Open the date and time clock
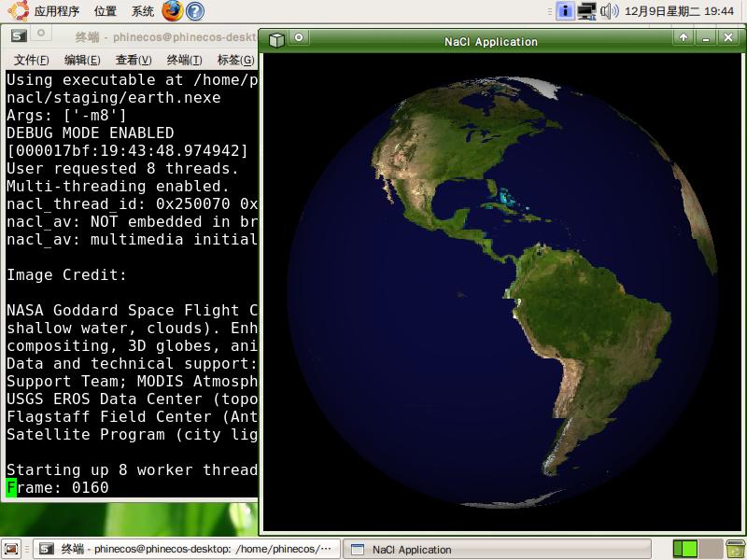Viewport: 747px width, 560px height. [680, 11]
